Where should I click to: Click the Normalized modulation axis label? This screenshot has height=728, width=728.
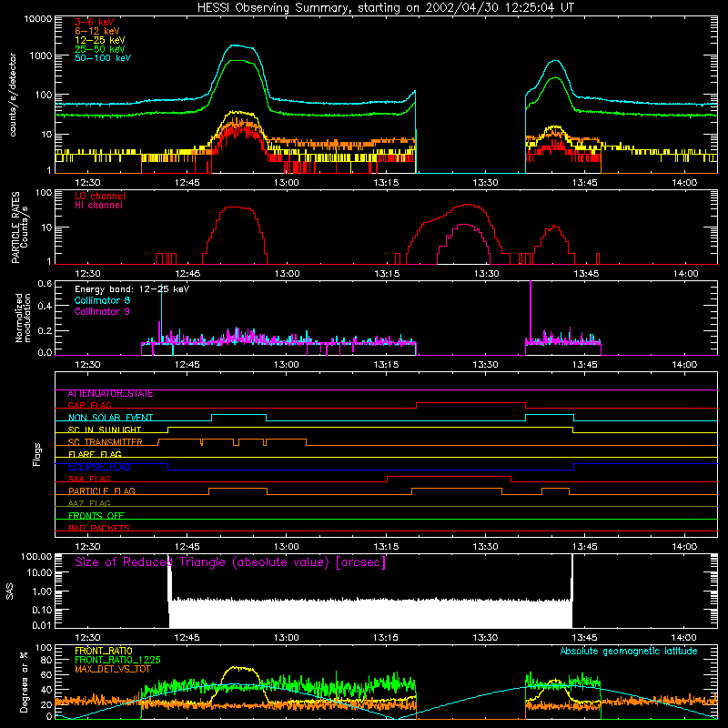pyautogui.click(x=23, y=318)
